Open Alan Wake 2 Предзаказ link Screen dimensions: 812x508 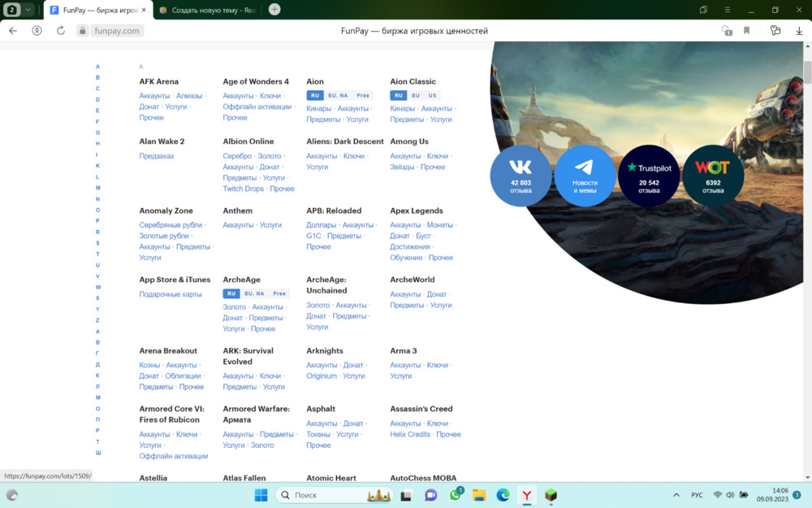[x=157, y=155]
